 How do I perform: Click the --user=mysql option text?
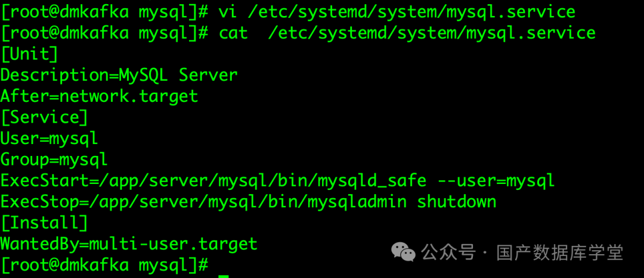click(496, 180)
